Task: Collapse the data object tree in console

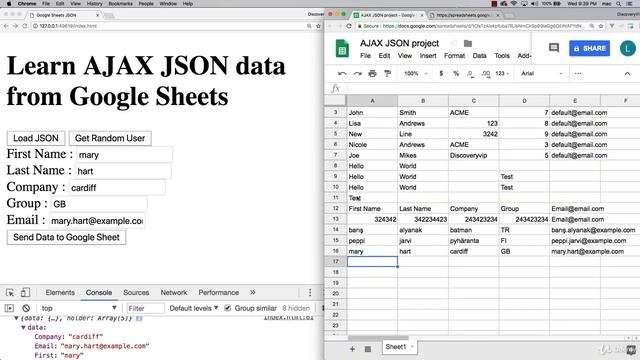Action: click(23, 328)
